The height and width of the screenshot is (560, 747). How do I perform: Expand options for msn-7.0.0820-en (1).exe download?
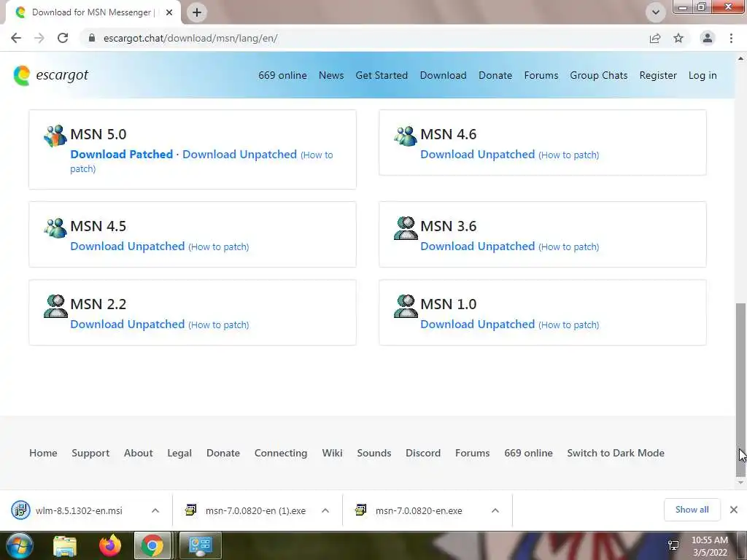coord(325,510)
